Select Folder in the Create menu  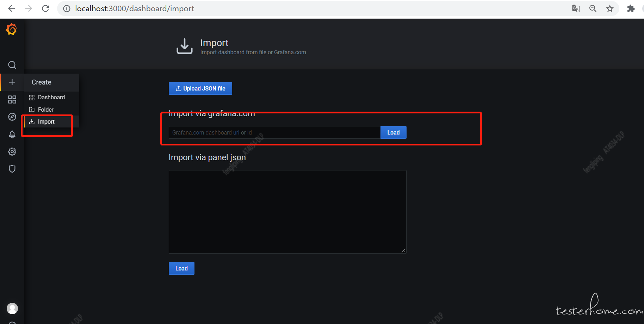click(x=51, y=110)
